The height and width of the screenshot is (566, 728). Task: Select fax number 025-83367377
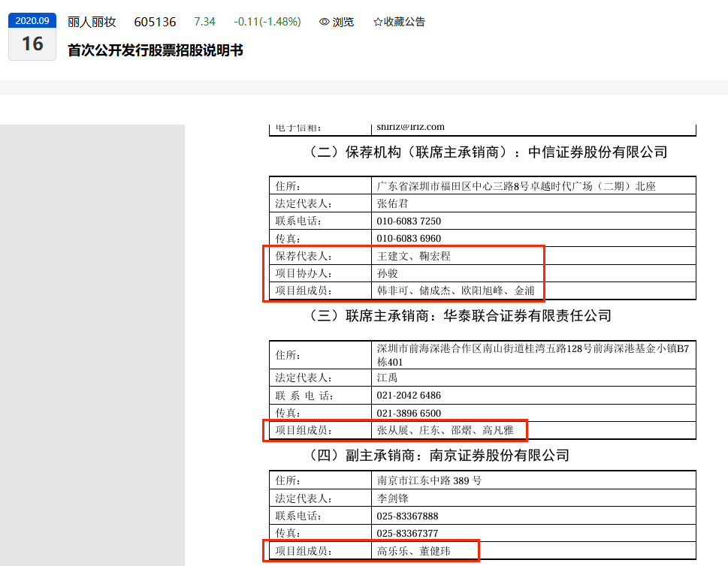pos(407,534)
